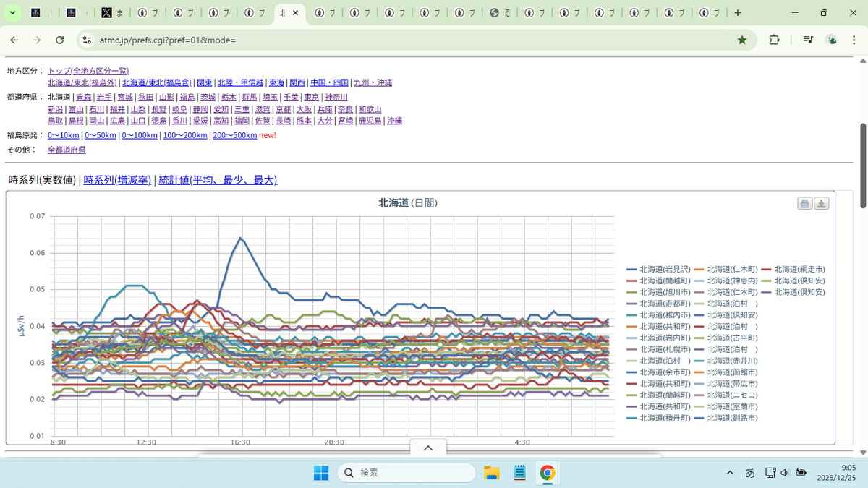Viewport: 868px width, 488px height.
Task: Toggle the 北海道(帯広市) series
Action: pos(726,384)
